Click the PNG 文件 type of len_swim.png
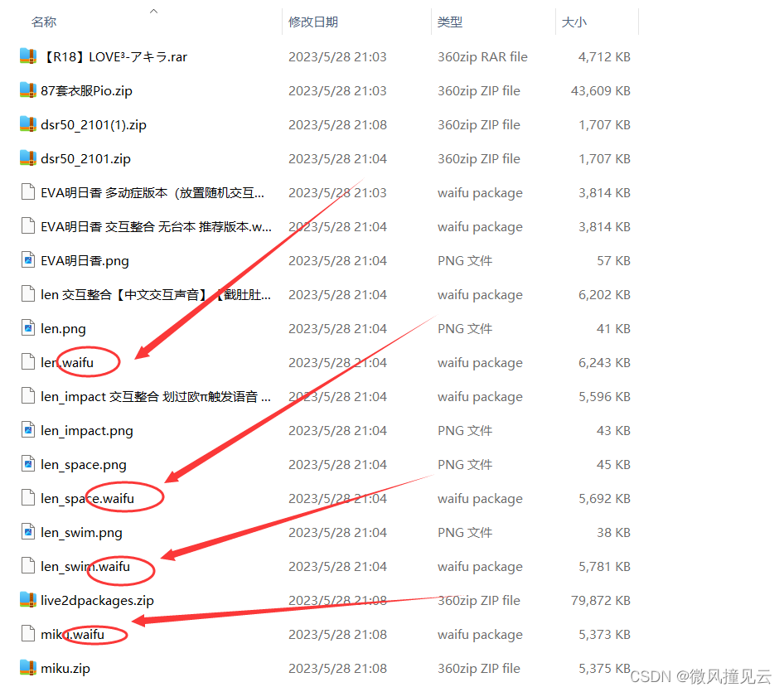This screenshot has height=692, width=784. coord(465,533)
